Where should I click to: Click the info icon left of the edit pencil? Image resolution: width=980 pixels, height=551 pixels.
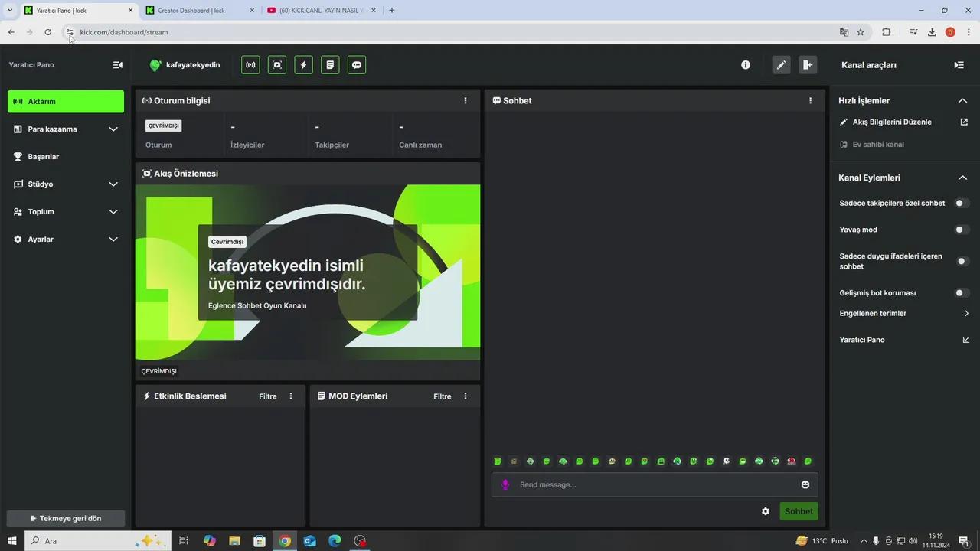pos(745,64)
